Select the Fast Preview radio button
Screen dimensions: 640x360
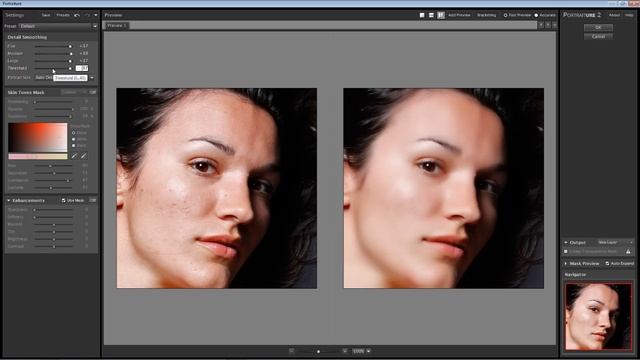[505, 15]
